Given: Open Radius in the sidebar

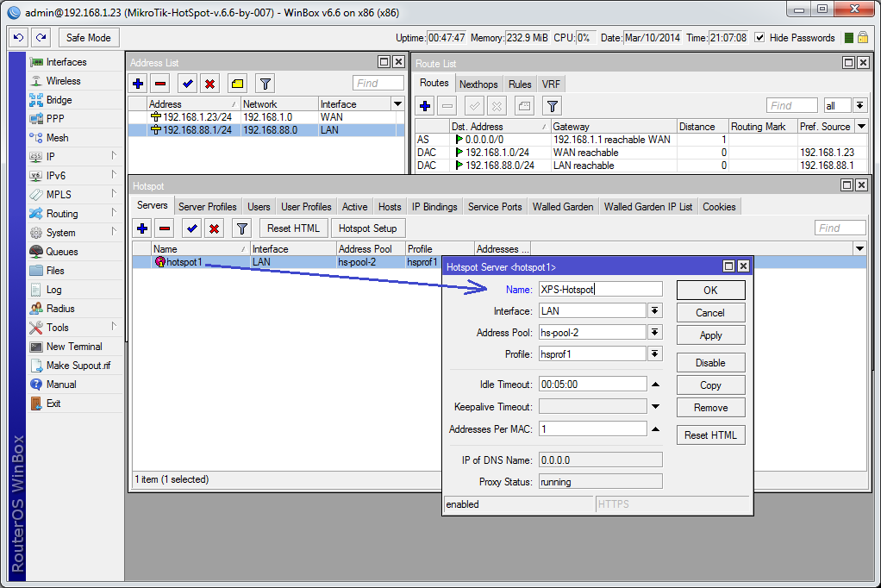Looking at the screenshot, I should [60, 309].
